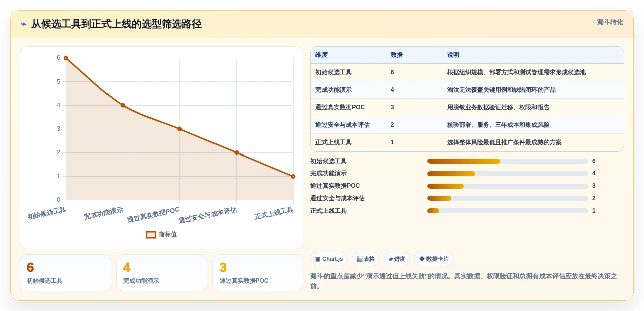The image size is (644, 311).
Task: Open the data card showing 4 完成功能演示
Action: point(162,273)
